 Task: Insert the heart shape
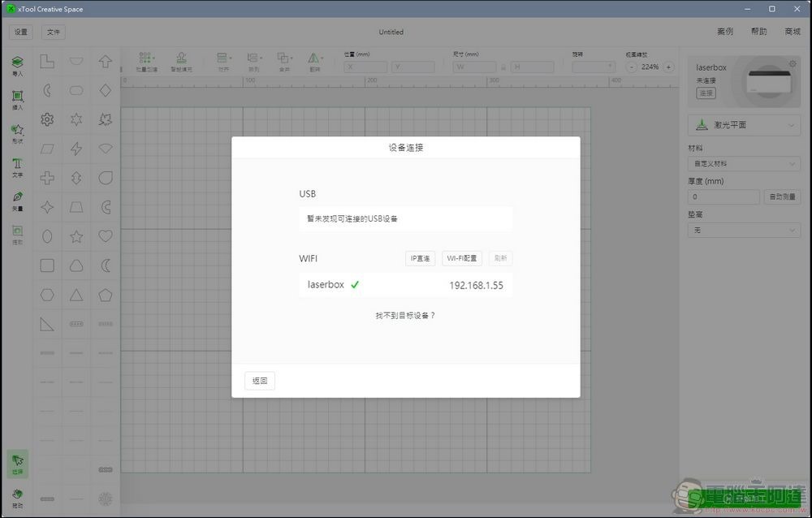pos(105,236)
